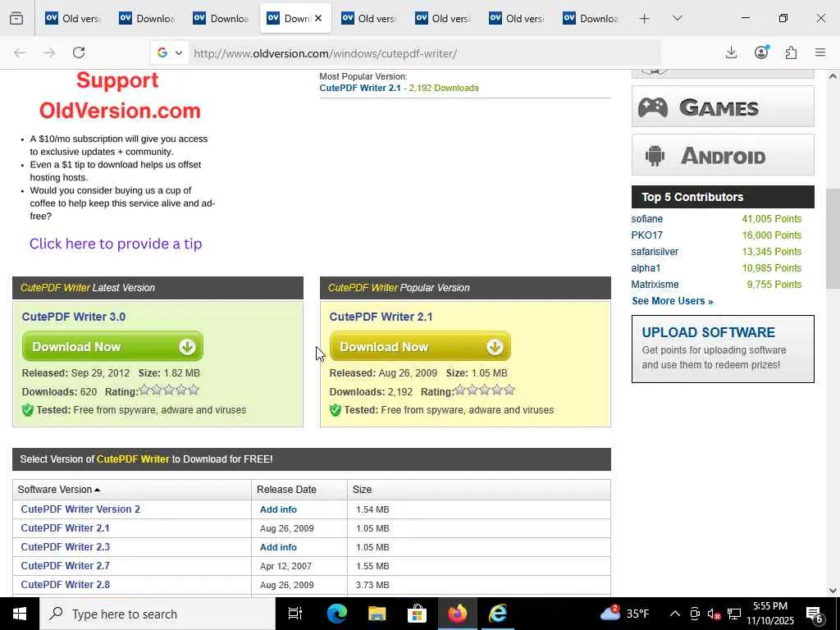Click arrow icon on yellow download button
The image size is (840, 630).
(495, 347)
